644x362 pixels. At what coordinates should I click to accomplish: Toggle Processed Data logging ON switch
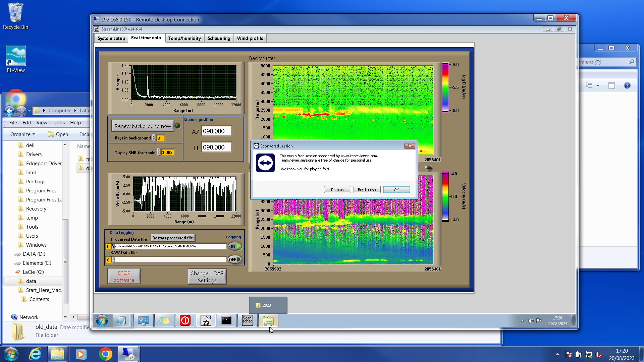(235, 246)
